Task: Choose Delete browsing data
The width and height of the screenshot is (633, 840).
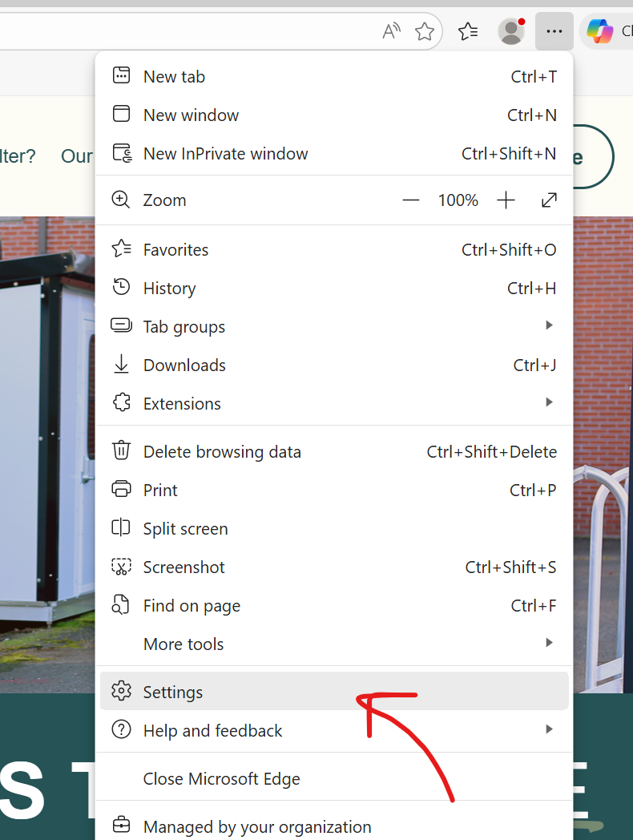Action: 334,451
